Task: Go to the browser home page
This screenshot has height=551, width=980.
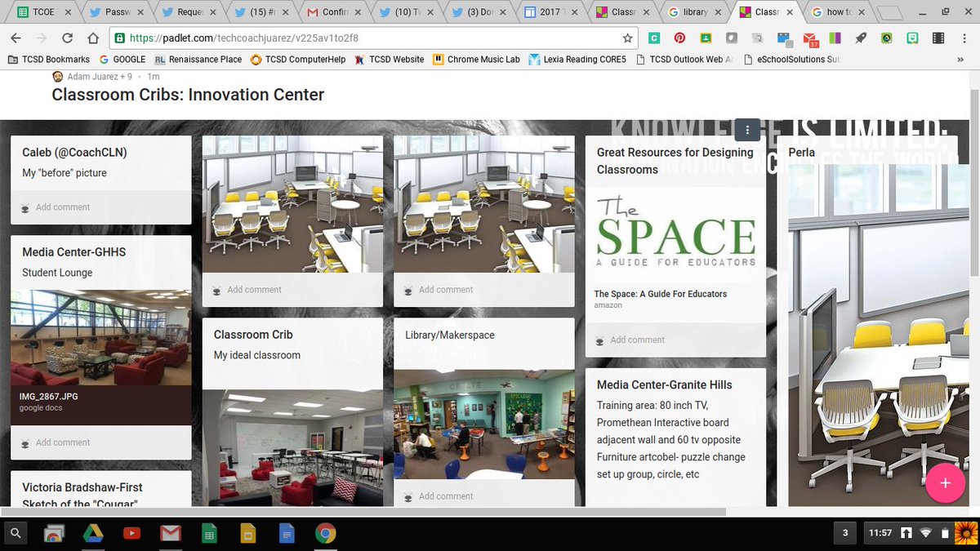Action: tap(92, 38)
